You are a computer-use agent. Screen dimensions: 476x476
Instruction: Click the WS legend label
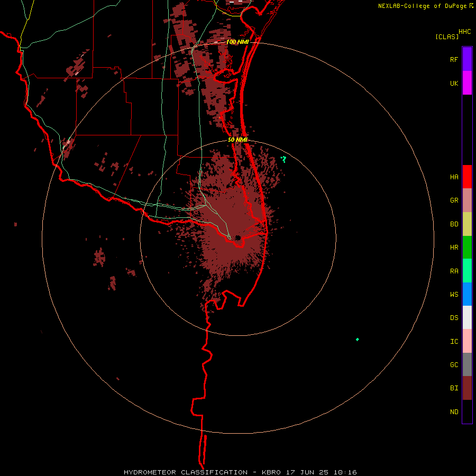[x=454, y=295]
